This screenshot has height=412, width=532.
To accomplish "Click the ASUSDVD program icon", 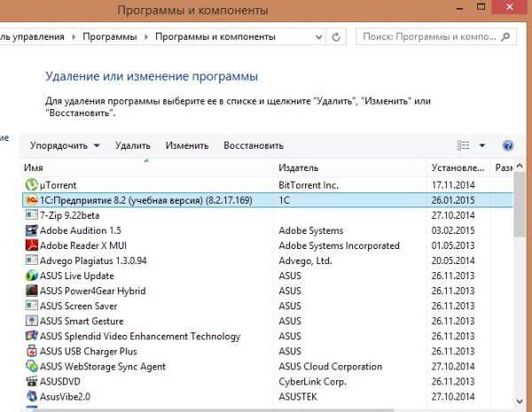I will pos(32,381).
